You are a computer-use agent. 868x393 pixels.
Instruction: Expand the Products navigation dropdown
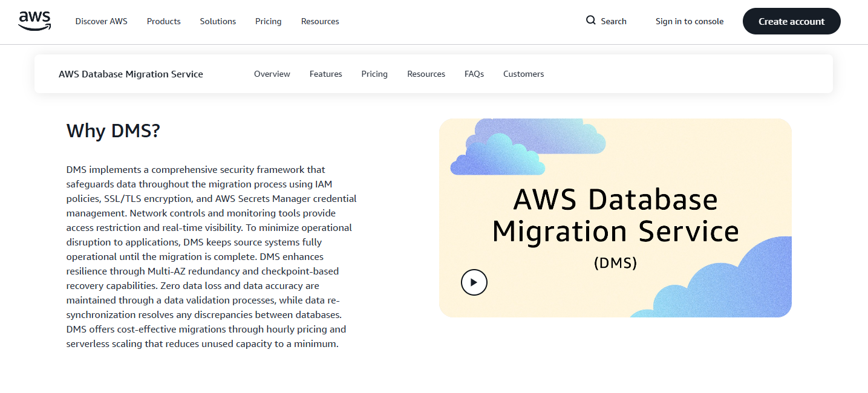tap(163, 21)
